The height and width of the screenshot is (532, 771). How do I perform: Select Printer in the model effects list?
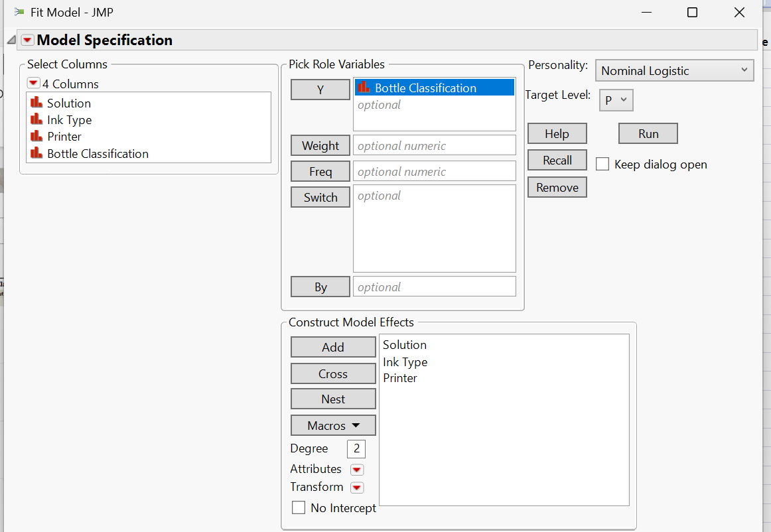[401, 378]
